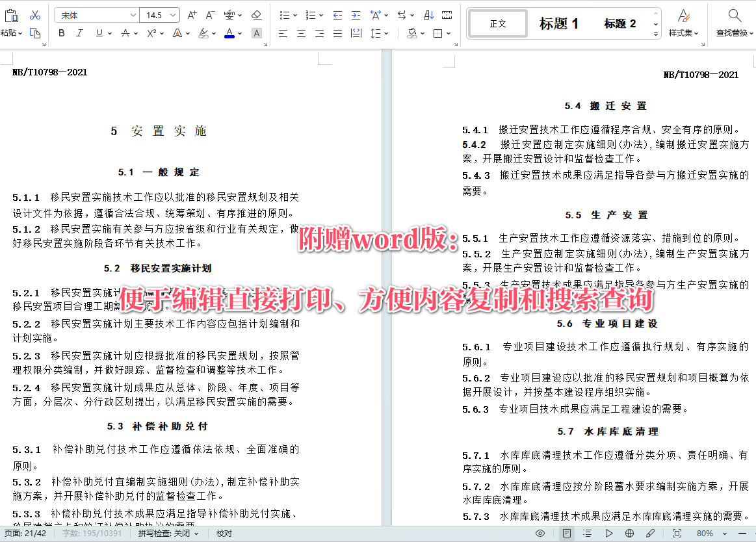Apply superscript with the X² icon
756x542 pixels.
151,32
